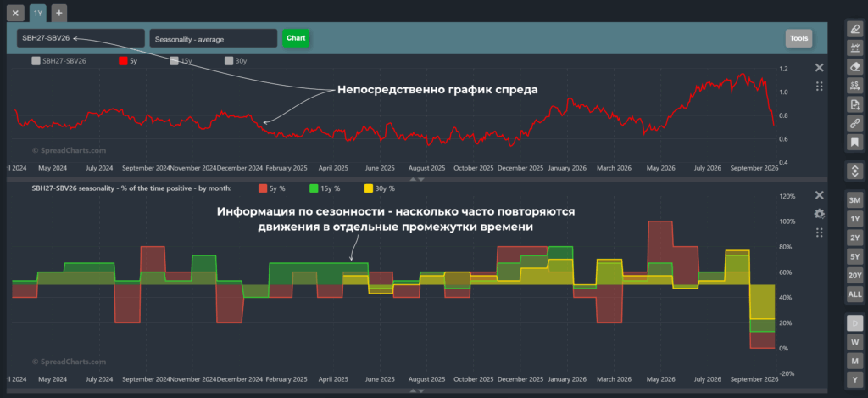Click drag handle of seasonality panel
868x398 pixels.
(820, 233)
